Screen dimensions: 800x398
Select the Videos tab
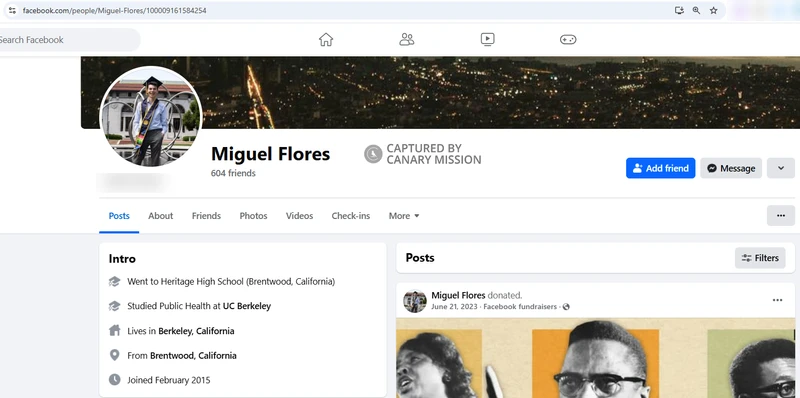pos(299,216)
